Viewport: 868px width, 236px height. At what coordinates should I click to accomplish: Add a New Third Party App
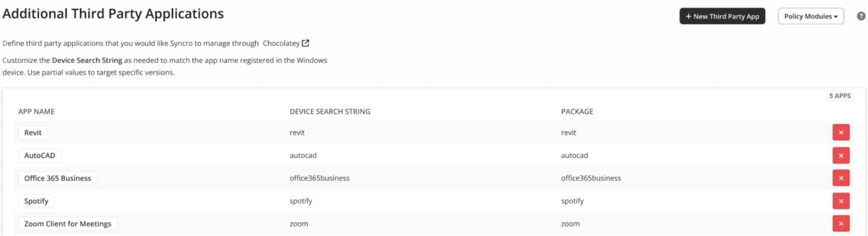(x=722, y=16)
